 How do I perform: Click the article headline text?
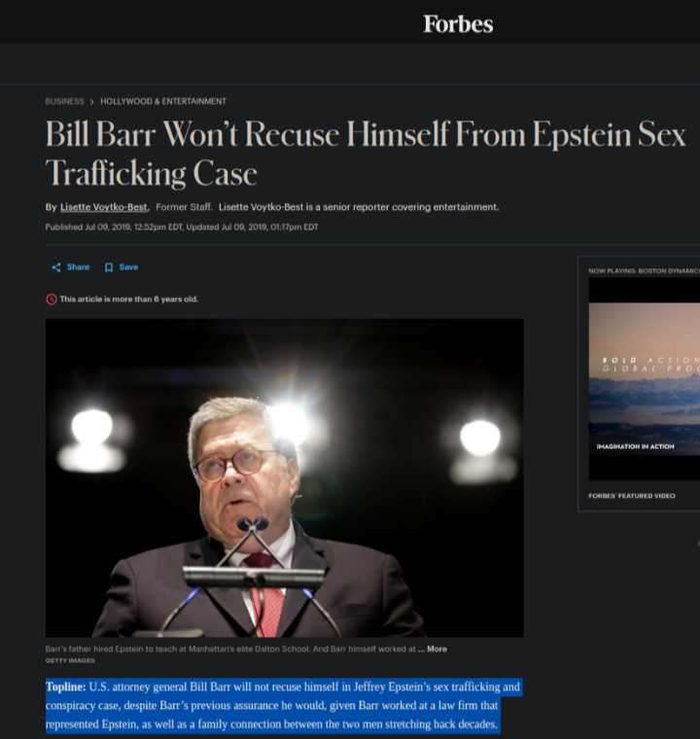[x=366, y=154]
